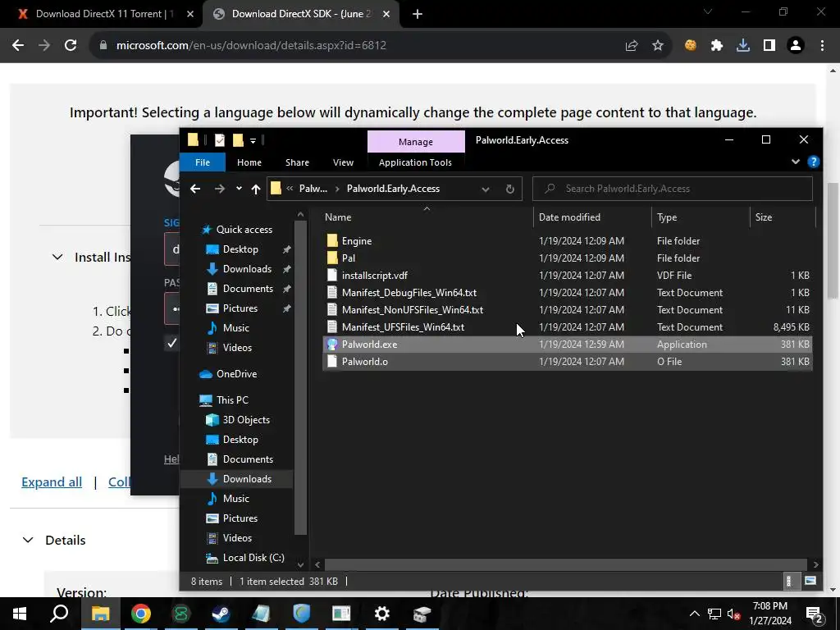Expand the Explorer ribbon chevron
Viewport: 840px width, 630px height.
(796, 162)
